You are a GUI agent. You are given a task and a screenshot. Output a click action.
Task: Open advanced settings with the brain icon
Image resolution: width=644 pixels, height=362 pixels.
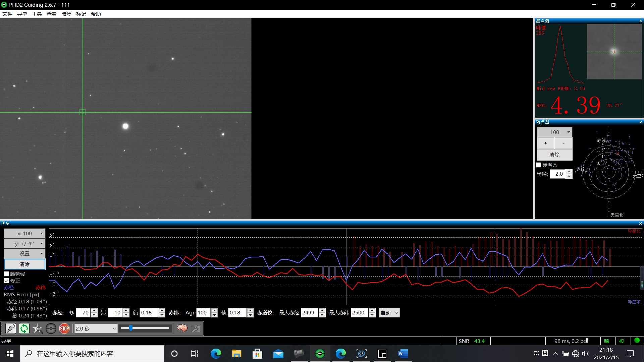(182, 328)
